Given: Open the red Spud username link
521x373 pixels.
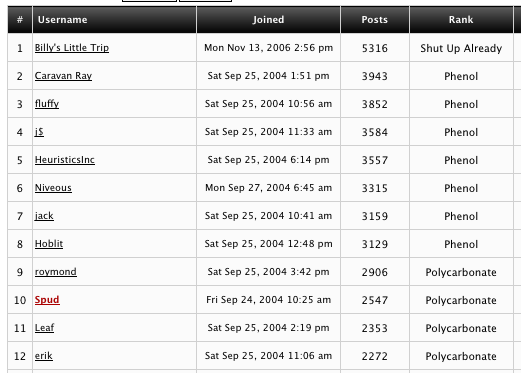Looking at the screenshot, I should [x=47, y=300].
